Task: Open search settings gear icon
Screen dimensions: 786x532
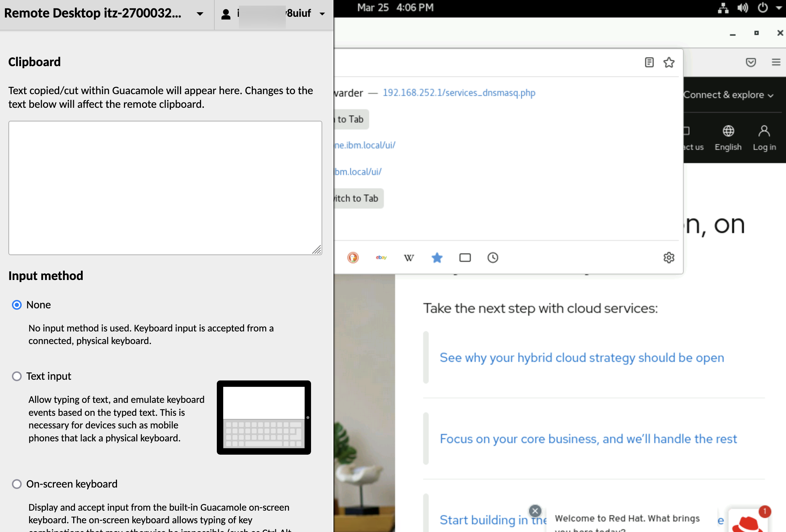Action: click(669, 258)
